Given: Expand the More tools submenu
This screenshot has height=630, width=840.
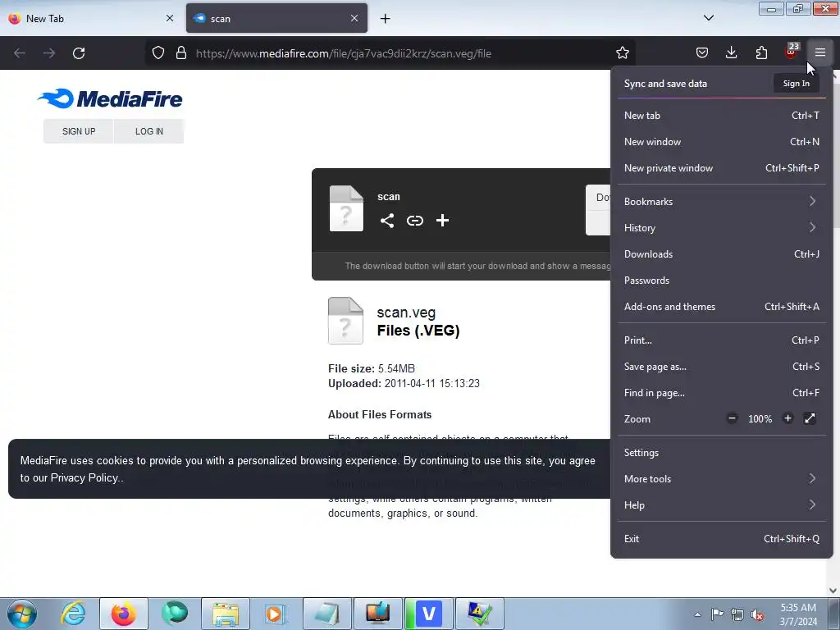Looking at the screenshot, I should point(721,479).
